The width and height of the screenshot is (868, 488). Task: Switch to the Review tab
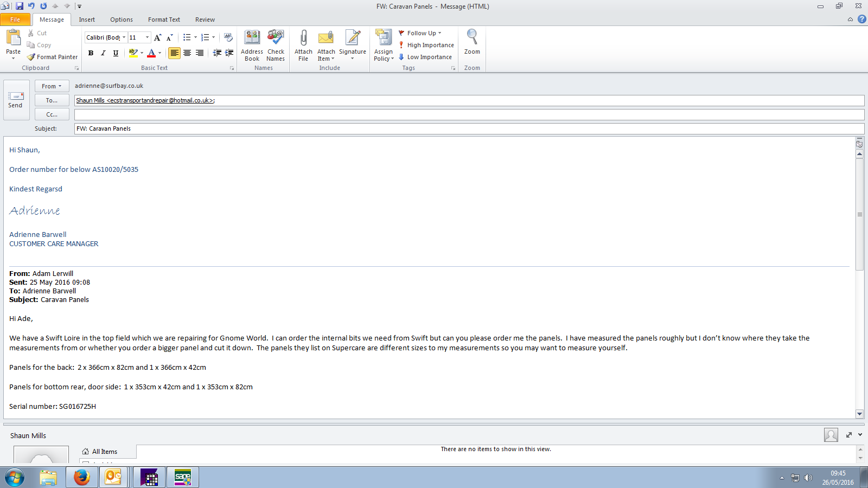point(205,20)
